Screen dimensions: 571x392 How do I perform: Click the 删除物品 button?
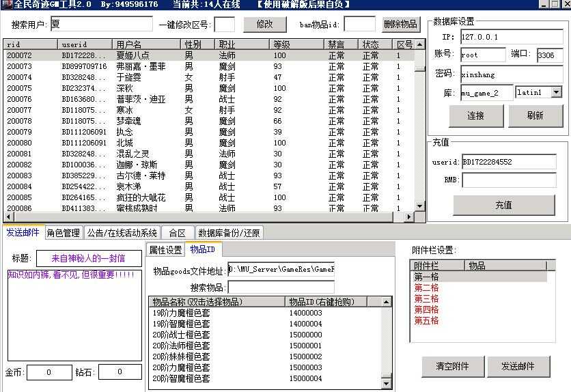tap(400, 25)
